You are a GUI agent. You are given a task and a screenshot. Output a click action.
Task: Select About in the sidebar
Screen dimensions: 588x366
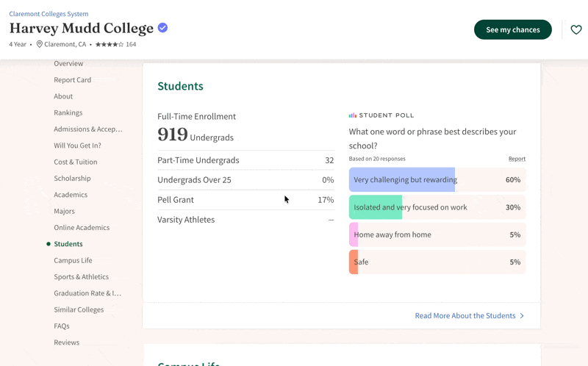point(63,96)
